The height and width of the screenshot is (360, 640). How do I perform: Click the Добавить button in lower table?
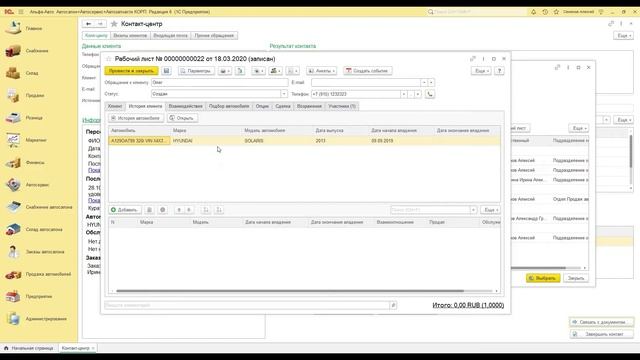point(124,210)
